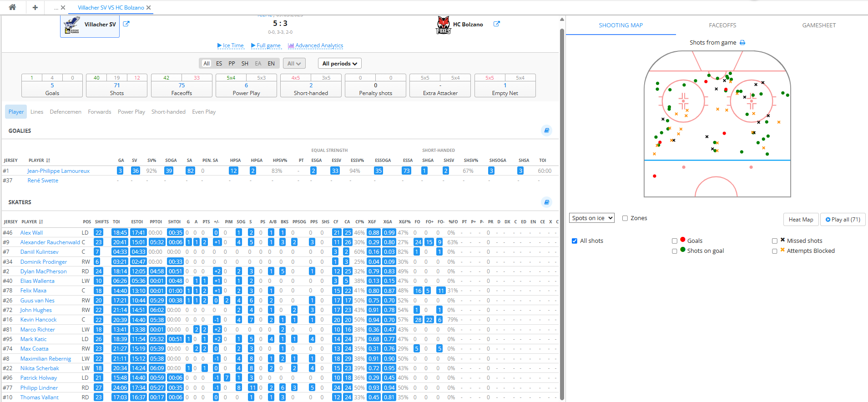
Task: Toggle the Missed shots checkbox
Action: click(x=775, y=241)
